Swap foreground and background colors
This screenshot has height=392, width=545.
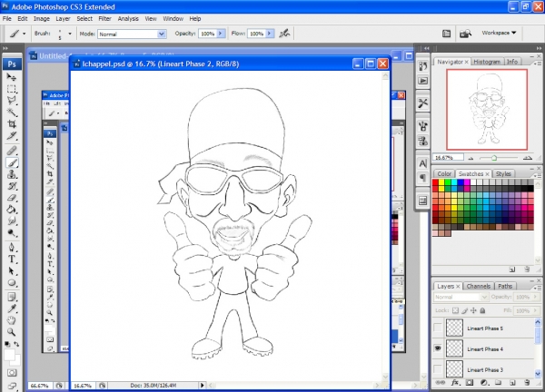coord(16,344)
